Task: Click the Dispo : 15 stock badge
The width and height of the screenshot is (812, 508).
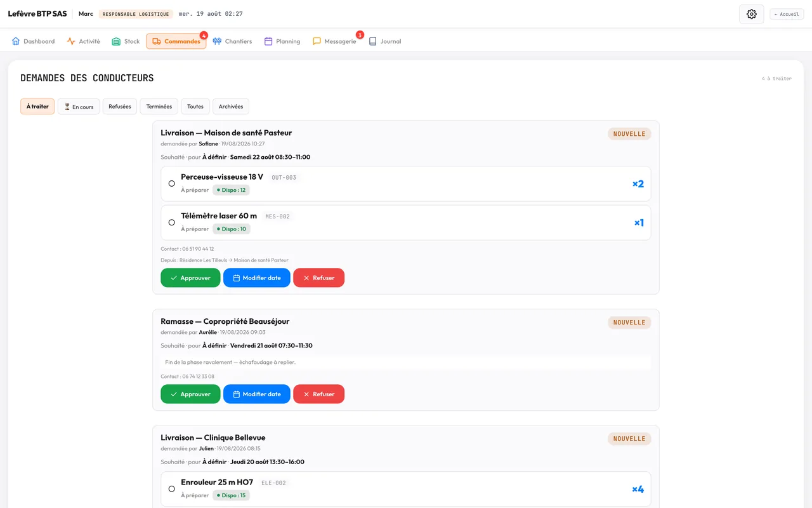Action: [231, 495]
